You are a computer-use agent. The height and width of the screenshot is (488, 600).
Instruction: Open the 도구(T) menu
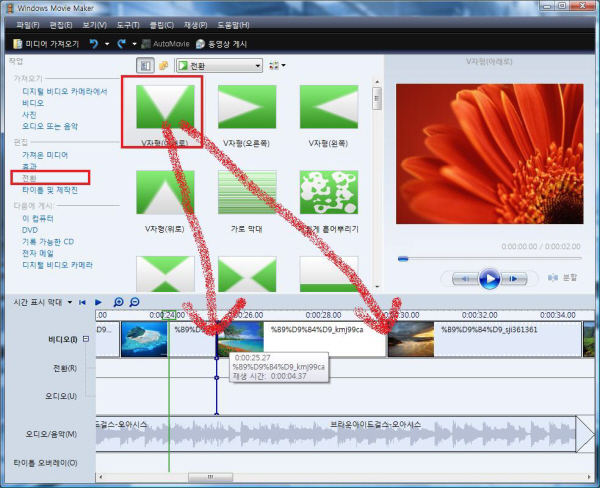(128, 25)
